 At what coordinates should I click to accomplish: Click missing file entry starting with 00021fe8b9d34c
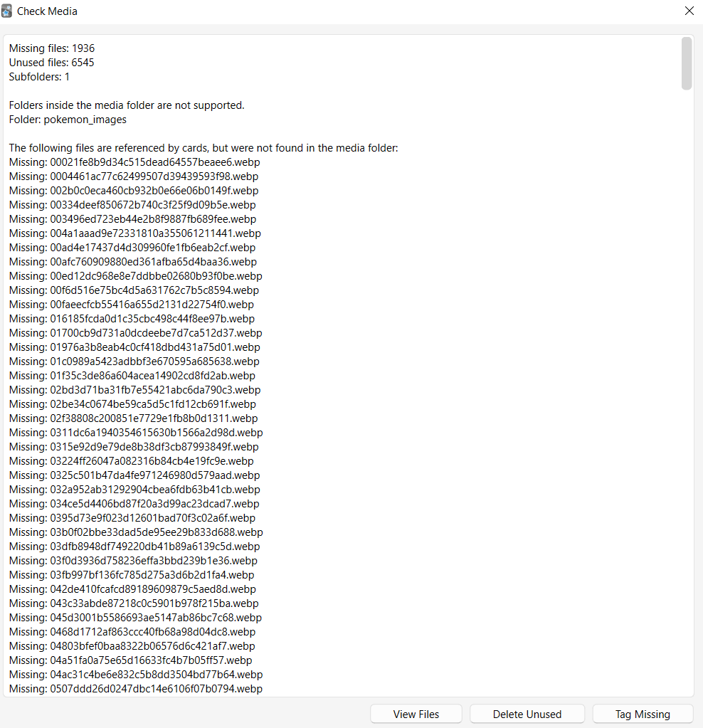point(135,162)
